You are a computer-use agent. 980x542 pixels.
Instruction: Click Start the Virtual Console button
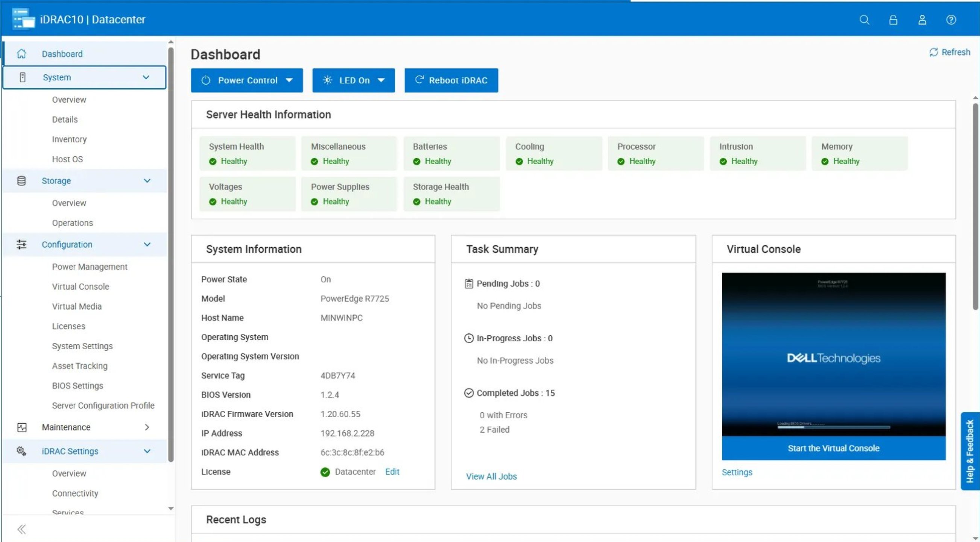pos(833,448)
